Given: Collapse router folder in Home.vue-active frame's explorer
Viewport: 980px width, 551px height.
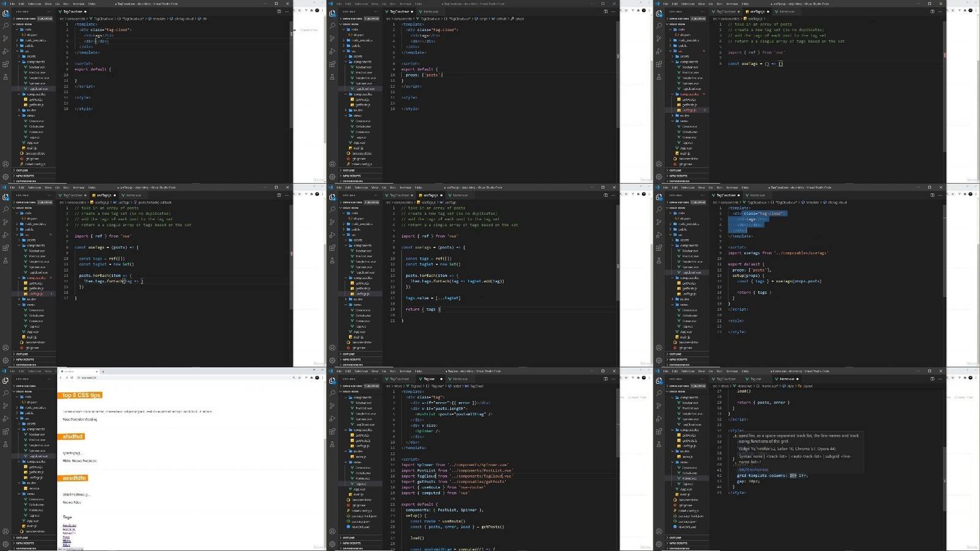Looking at the screenshot, I should pos(685,451).
